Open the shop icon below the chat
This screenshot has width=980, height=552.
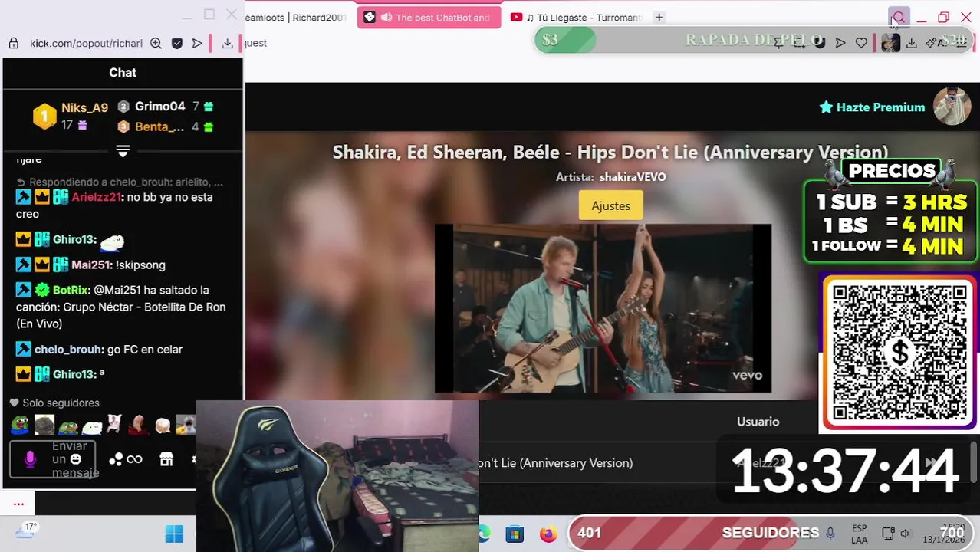point(166,459)
